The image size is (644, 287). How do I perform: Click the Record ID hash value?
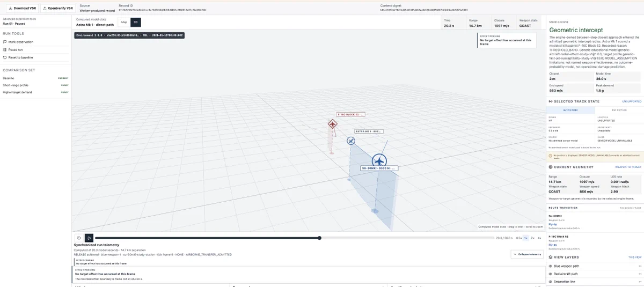163,10
